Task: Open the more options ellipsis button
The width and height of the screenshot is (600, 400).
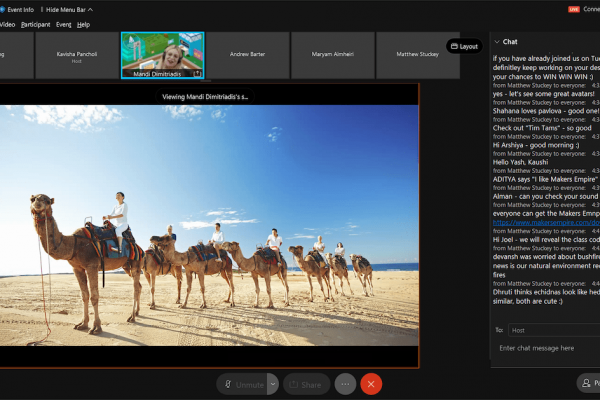Action: tap(346, 384)
